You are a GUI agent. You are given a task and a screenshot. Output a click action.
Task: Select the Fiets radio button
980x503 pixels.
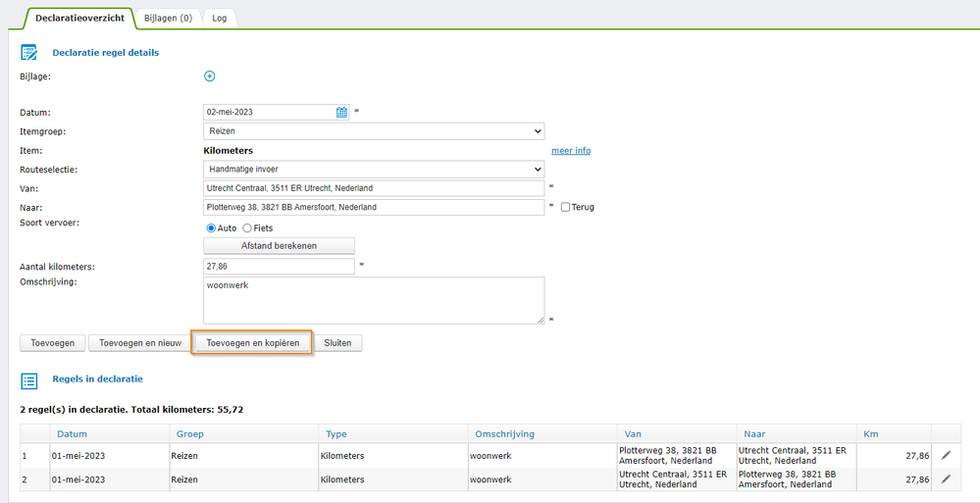click(247, 228)
